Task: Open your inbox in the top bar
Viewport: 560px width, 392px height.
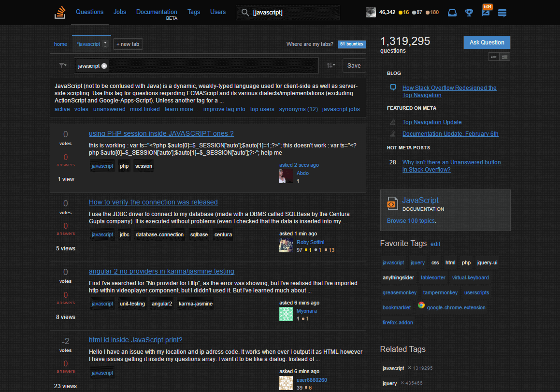Action: pyautogui.click(x=452, y=13)
